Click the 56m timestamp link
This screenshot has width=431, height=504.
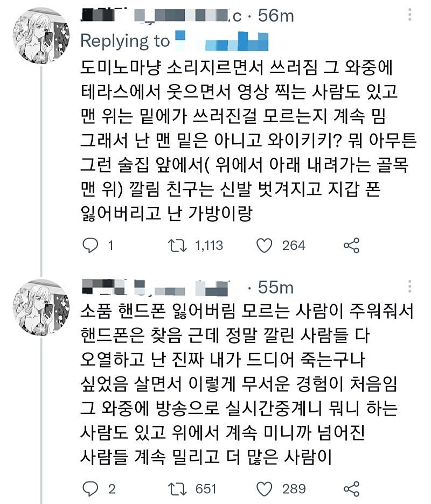click(276, 16)
